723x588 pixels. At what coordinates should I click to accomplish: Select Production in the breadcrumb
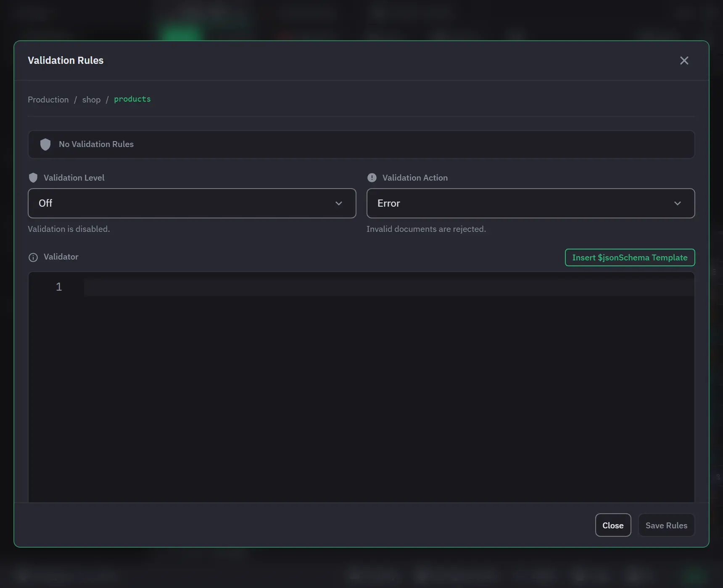48,100
